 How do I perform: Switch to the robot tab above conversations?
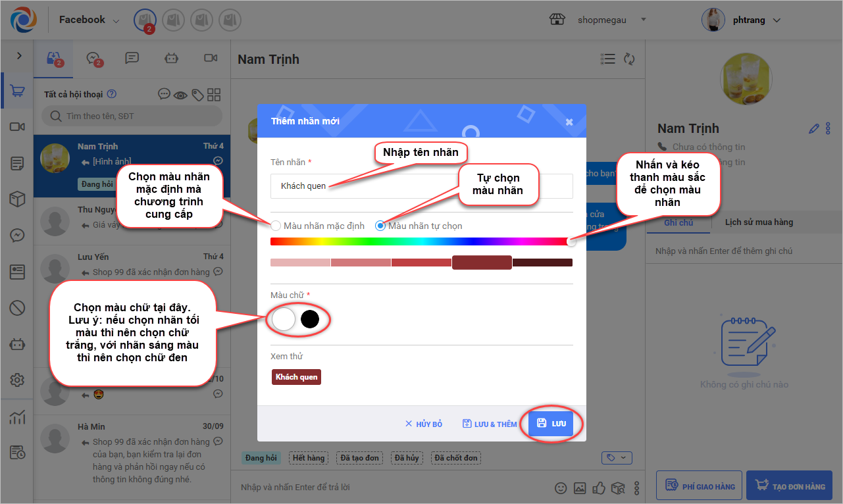[172, 58]
